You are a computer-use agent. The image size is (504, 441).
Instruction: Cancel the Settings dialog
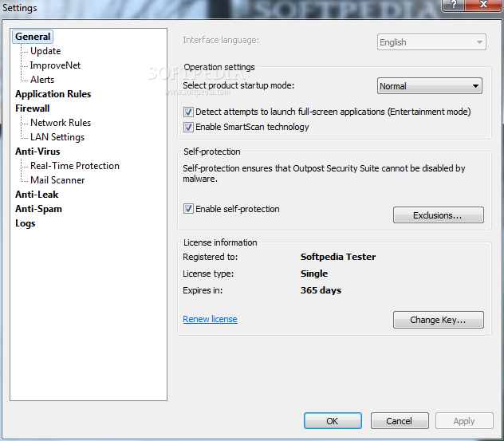click(x=400, y=421)
